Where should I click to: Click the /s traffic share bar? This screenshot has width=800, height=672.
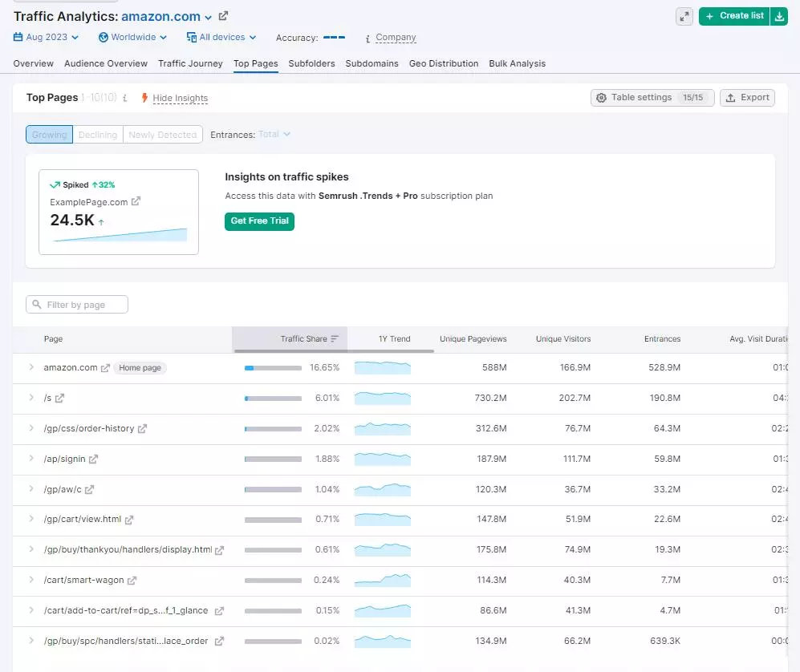[x=273, y=399]
